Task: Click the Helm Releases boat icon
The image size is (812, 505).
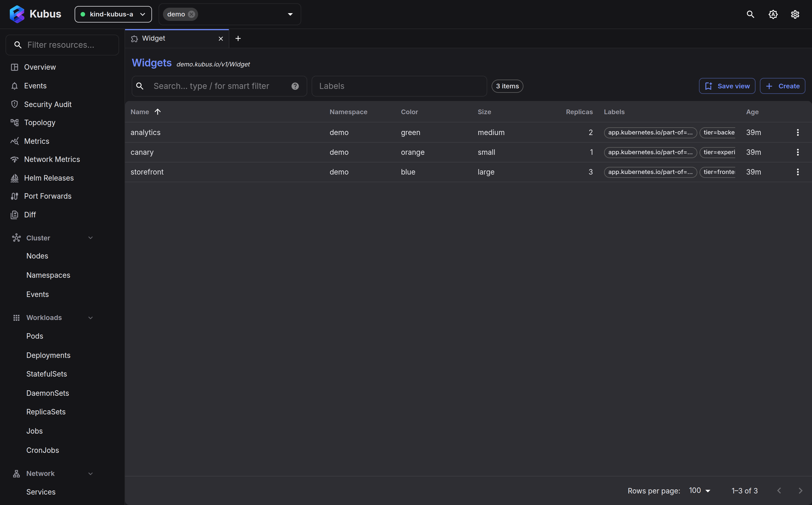Action: [x=14, y=178]
